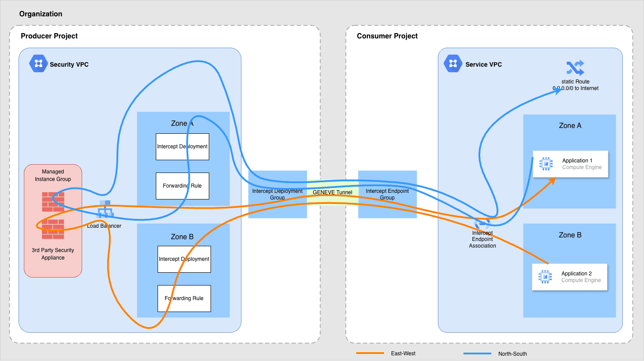The image size is (644, 361).
Task: Click the Load Balancer icon
Action: (x=105, y=210)
